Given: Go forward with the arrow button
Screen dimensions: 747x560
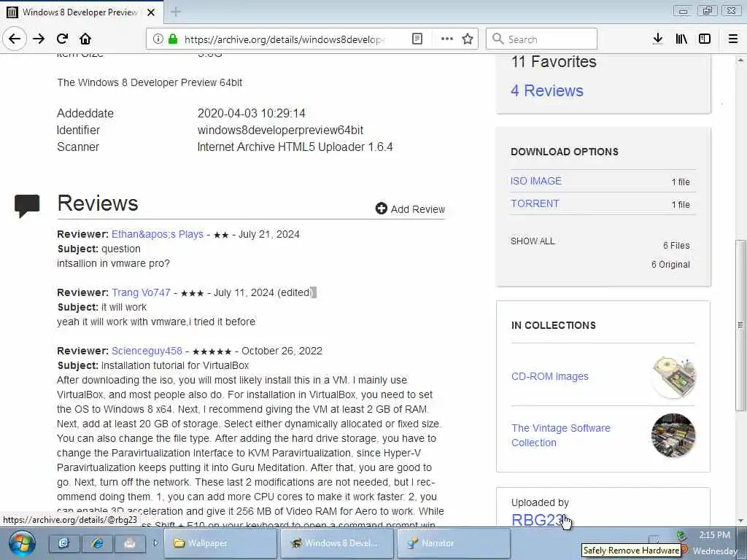Looking at the screenshot, I should pos(39,39).
